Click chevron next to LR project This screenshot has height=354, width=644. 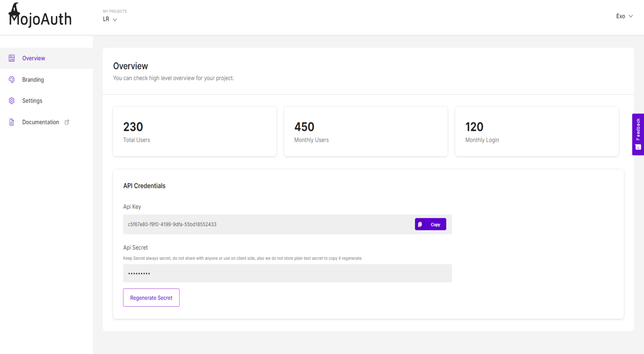(x=115, y=20)
